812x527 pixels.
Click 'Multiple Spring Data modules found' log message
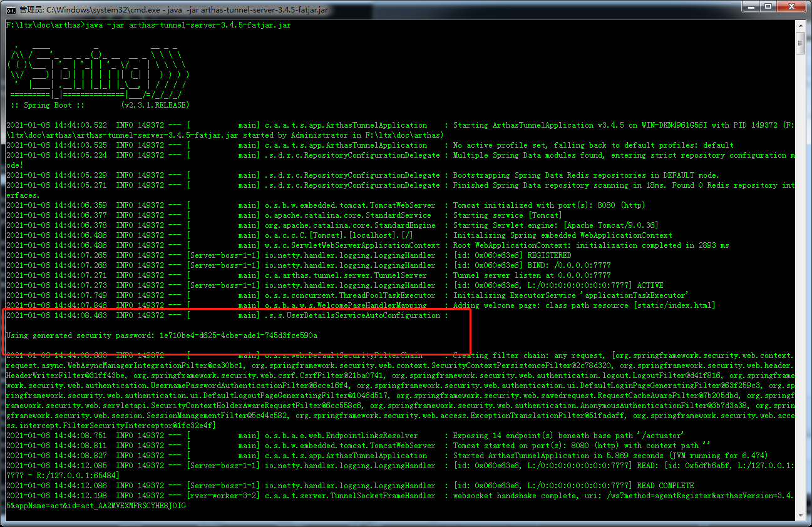pos(624,155)
